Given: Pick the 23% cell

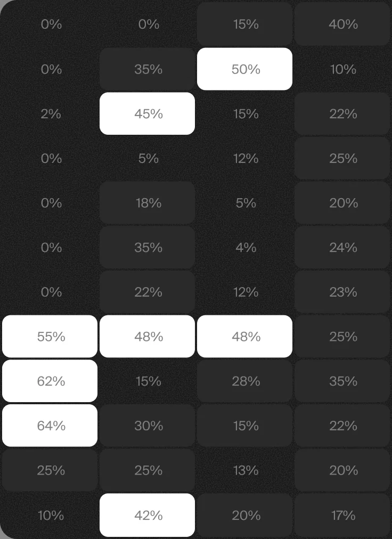Looking at the screenshot, I should tap(342, 292).
